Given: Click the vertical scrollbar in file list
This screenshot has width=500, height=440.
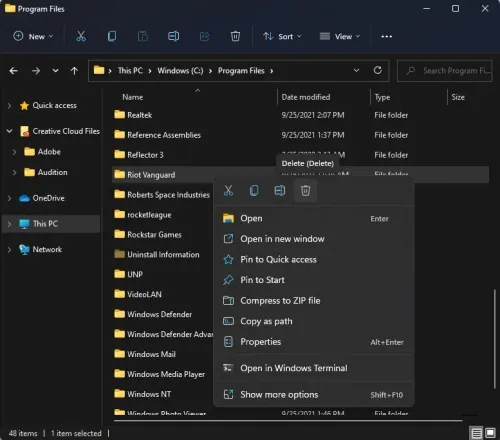Looking at the screenshot, I should [495, 338].
